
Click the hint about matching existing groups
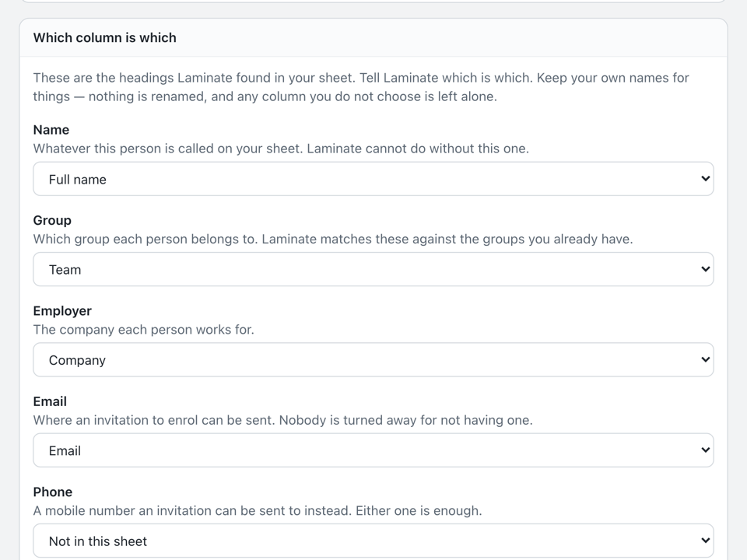click(x=333, y=239)
